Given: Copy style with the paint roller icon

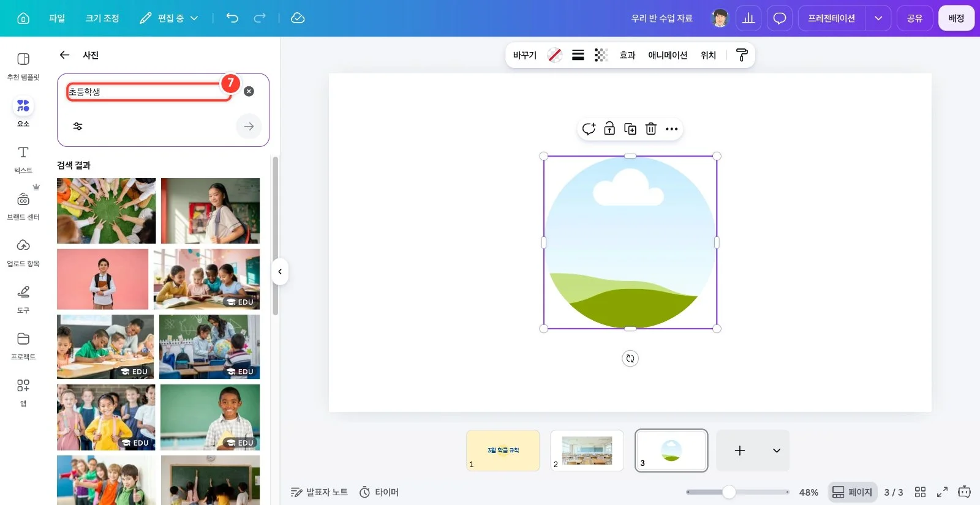Looking at the screenshot, I should (742, 55).
